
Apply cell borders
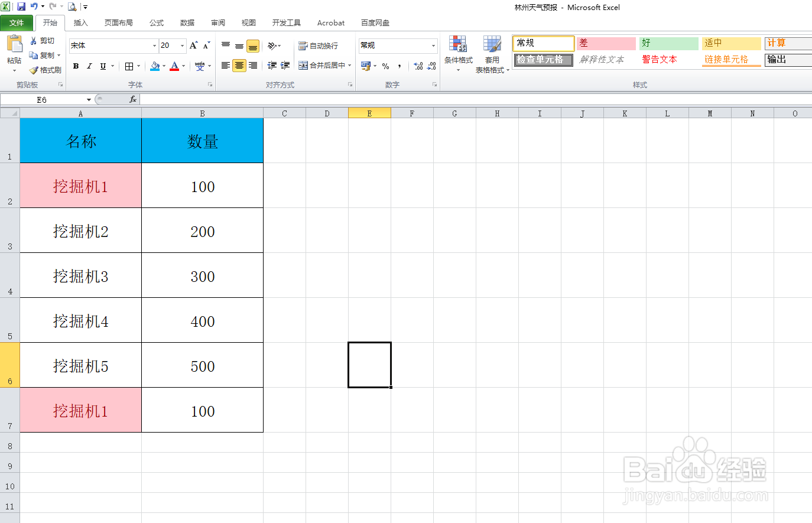tap(129, 66)
